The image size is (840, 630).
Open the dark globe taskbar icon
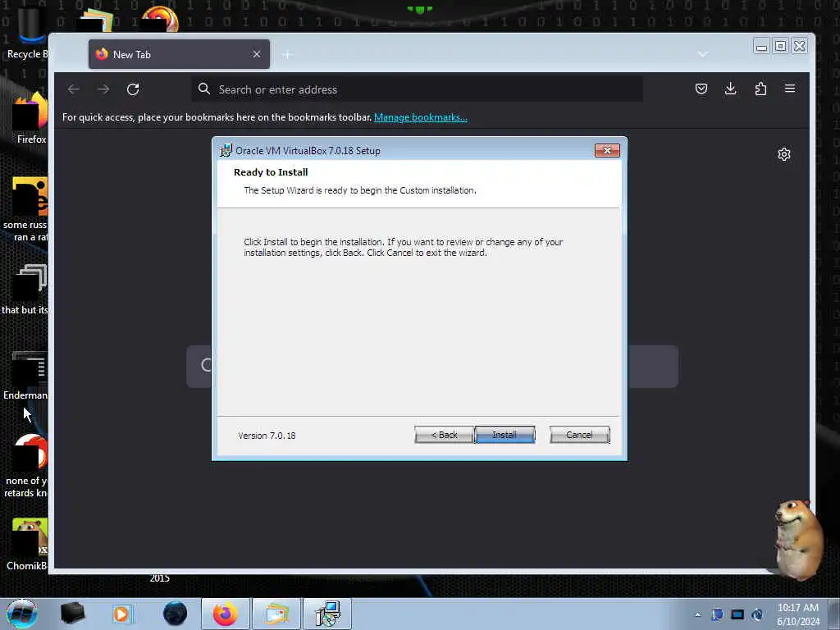coord(175,614)
